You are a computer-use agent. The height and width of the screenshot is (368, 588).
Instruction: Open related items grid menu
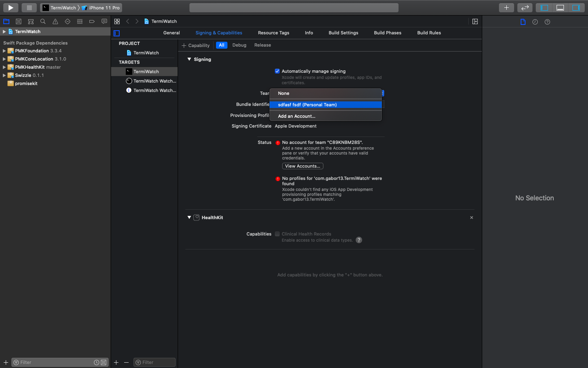(x=117, y=21)
